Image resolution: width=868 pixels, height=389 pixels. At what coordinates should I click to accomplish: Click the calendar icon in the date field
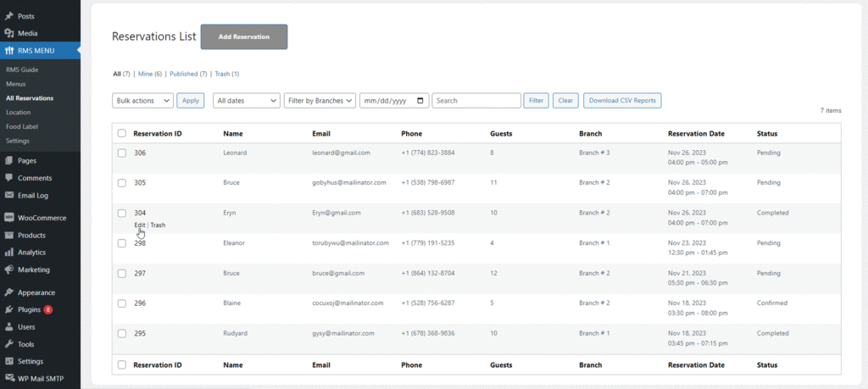(x=420, y=101)
